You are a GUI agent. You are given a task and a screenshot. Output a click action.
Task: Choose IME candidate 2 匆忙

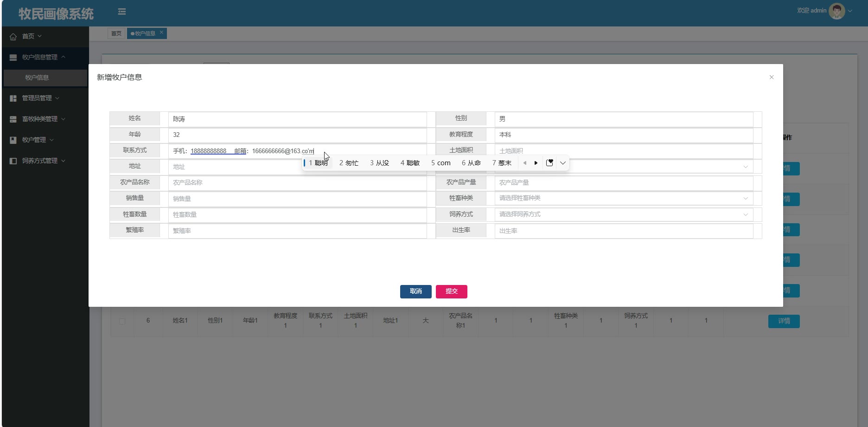click(349, 163)
